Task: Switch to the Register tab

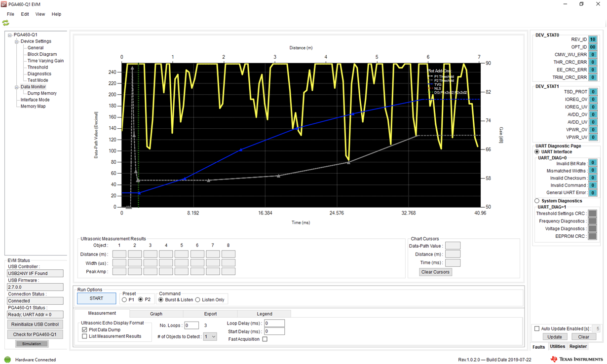Action: click(578, 347)
